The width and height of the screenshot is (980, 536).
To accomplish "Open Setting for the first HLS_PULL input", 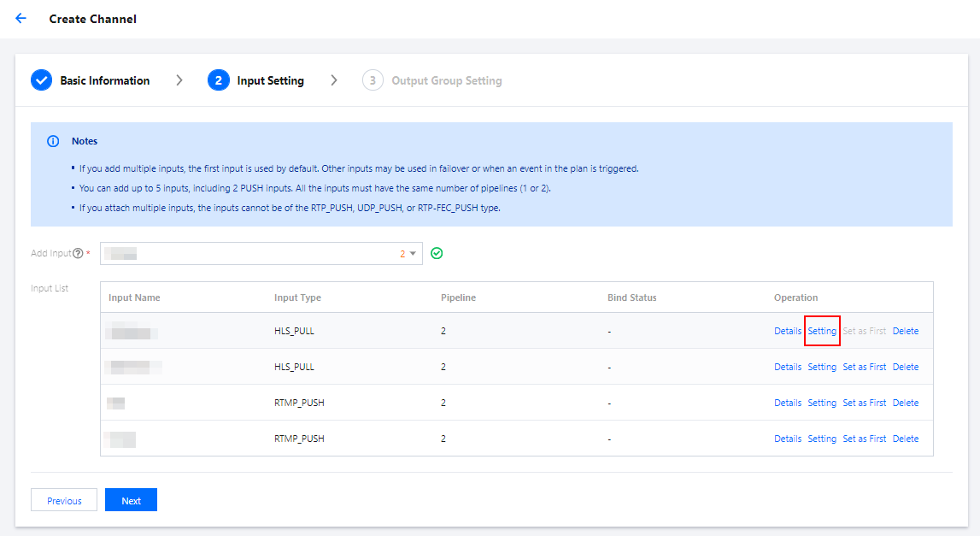I will click(822, 331).
